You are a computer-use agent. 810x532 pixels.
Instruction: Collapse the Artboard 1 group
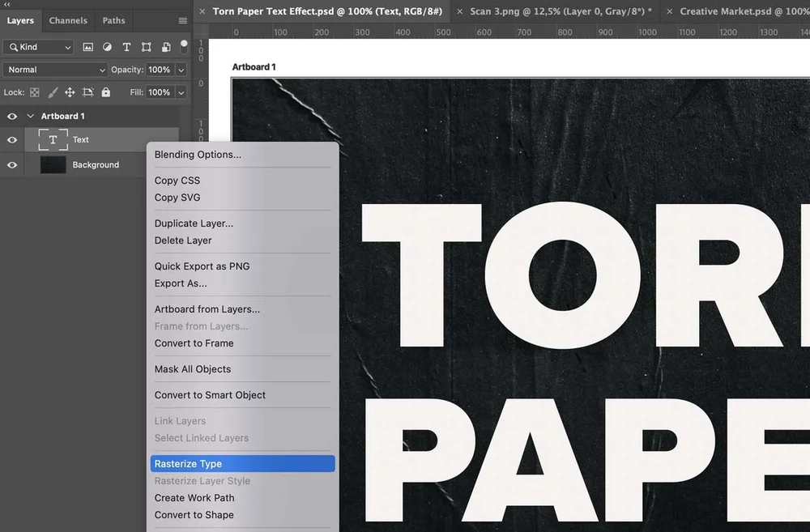(30, 116)
